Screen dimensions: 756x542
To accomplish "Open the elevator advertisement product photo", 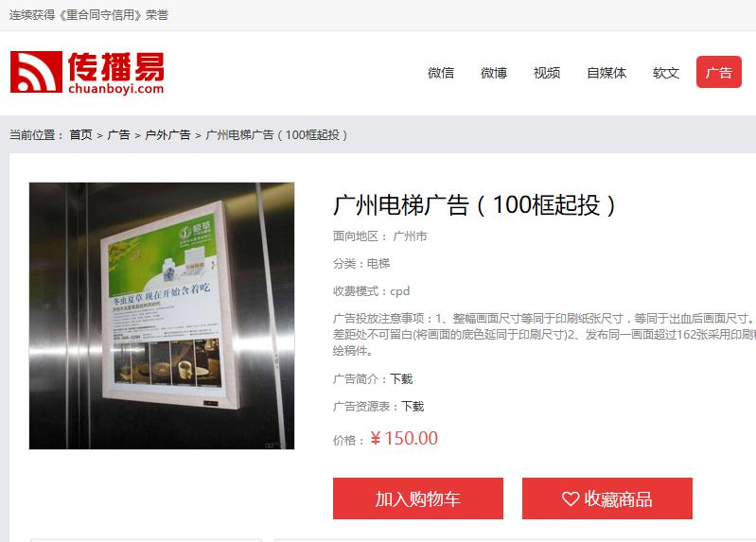I will pyautogui.click(x=162, y=316).
